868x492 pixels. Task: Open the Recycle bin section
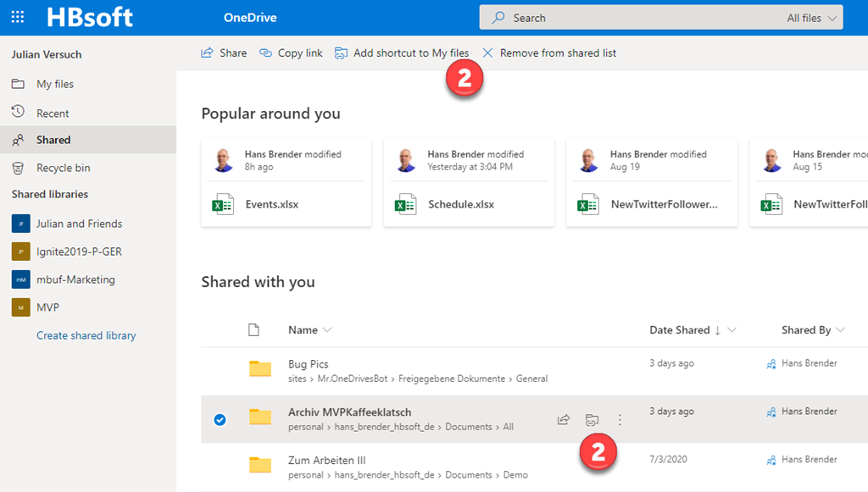click(63, 168)
